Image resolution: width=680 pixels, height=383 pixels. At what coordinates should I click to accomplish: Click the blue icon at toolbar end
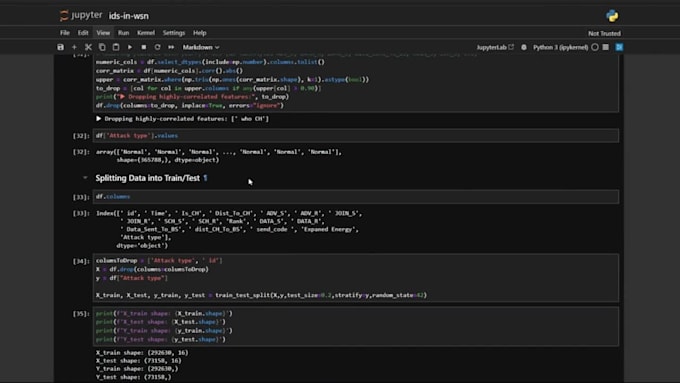pyautogui.click(x=619, y=47)
